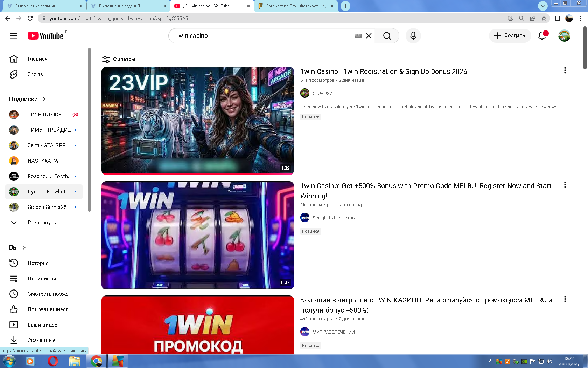Image resolution: width=588 pixels, height=368 pixels.
Task: Open the notifications bell
Action: 542,36
